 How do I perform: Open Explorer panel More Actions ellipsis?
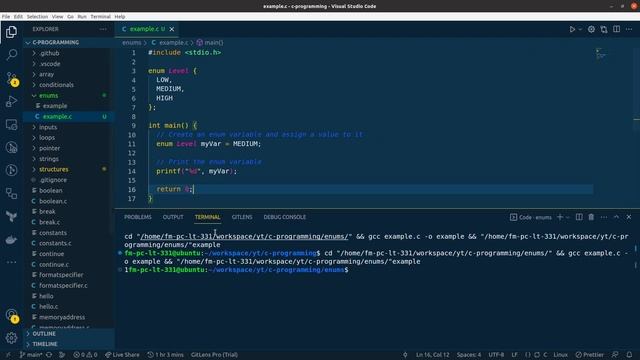(103, 29)
